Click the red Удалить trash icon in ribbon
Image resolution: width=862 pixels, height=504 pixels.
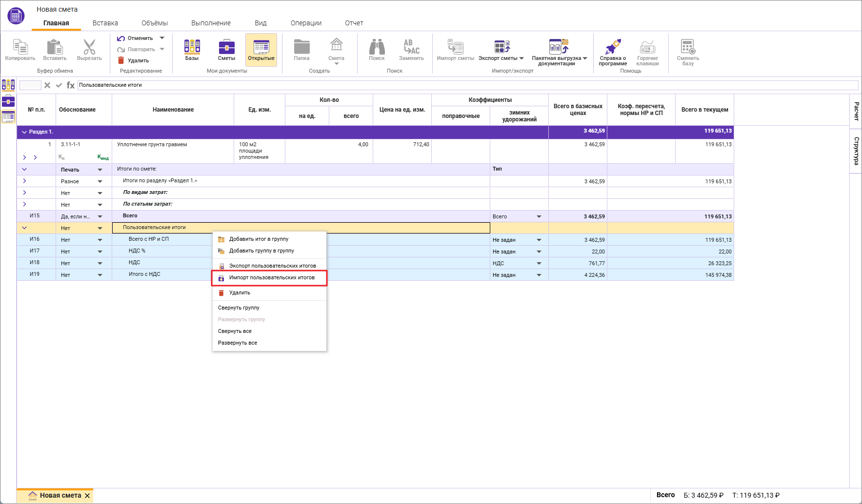coord(121,60)
